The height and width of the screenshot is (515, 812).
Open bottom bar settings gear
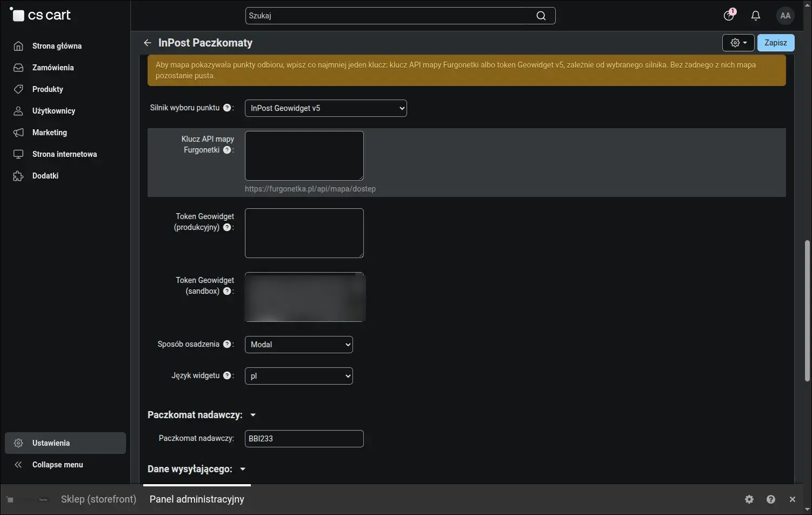coord(749,499)
